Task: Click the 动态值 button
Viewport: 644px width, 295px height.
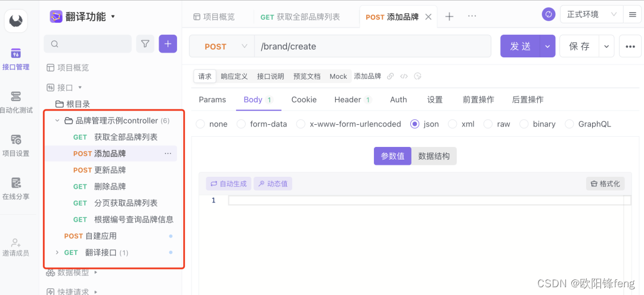Action: click(x=273, y=184)
